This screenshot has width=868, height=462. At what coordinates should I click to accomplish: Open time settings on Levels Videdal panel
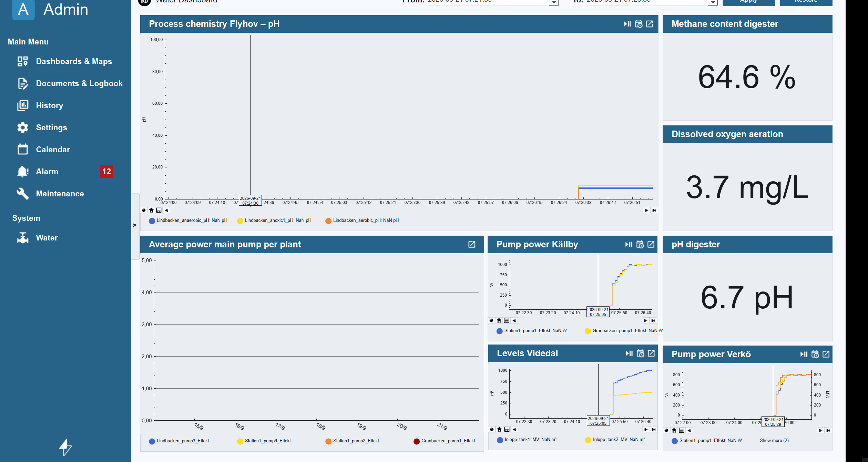pos(641,353)
